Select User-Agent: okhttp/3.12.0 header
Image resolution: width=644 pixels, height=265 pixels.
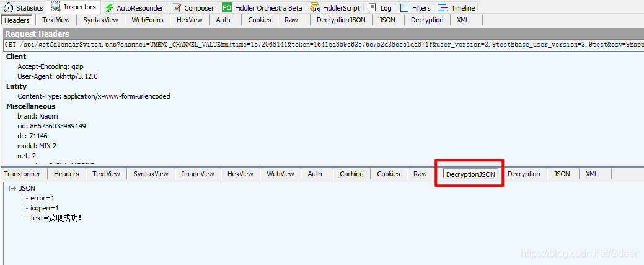click(x=58, y=76)
